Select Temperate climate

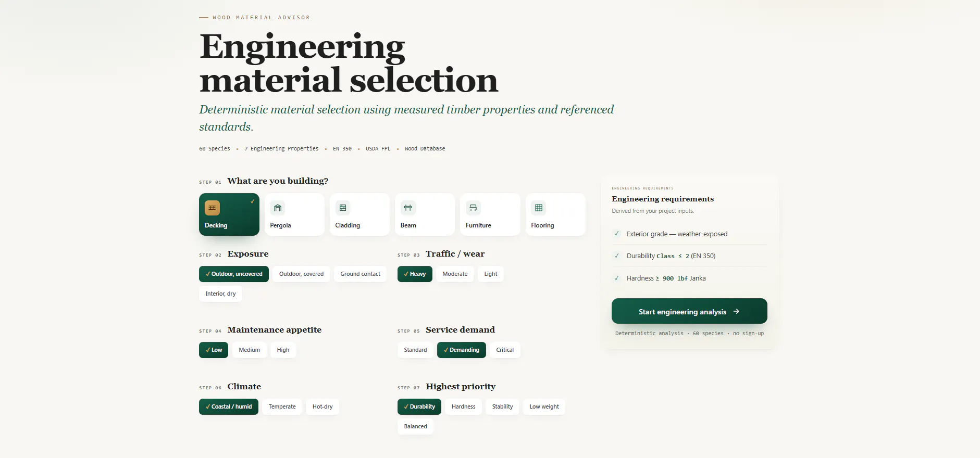point(282,406)
